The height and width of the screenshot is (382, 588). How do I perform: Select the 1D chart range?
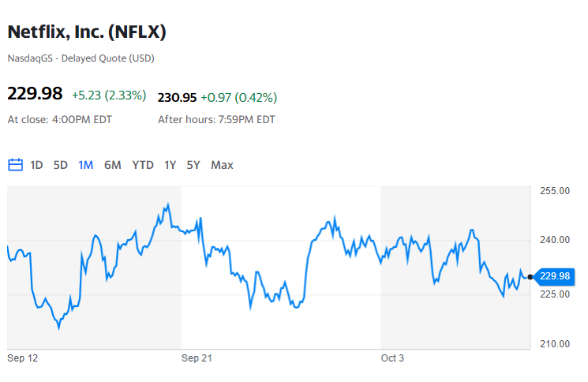[x=36, y=165]
